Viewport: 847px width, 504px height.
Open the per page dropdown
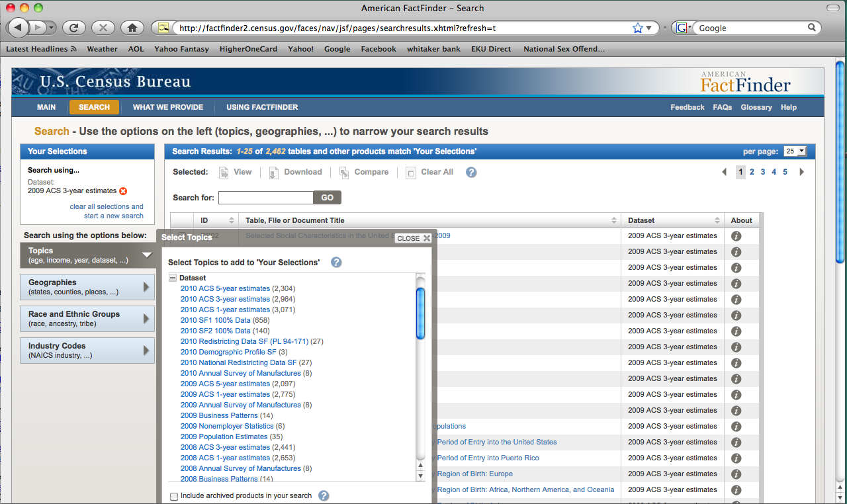point(795,151)
